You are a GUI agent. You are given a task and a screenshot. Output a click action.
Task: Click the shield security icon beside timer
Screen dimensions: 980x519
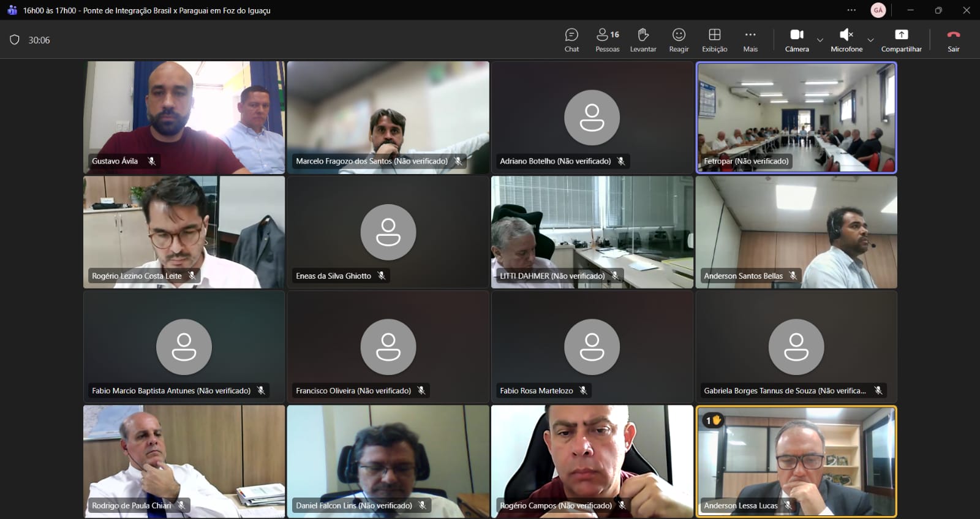(x=15, y=40)
